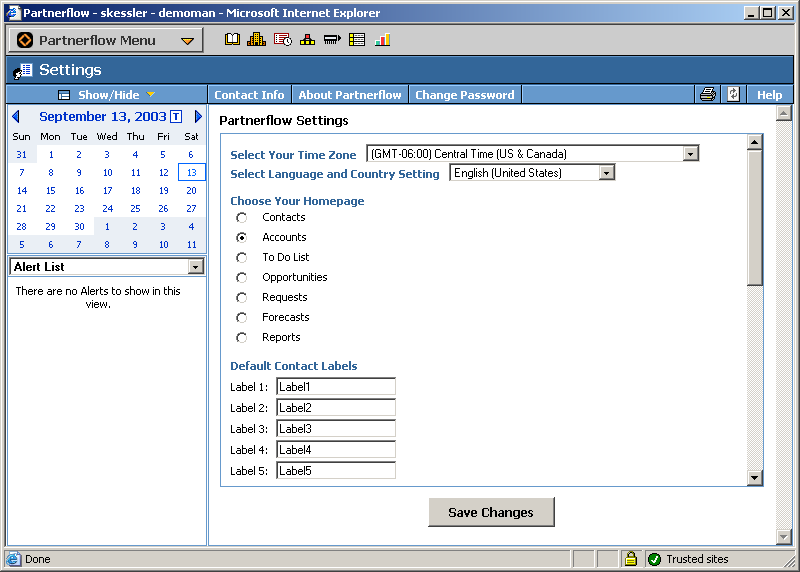Screen dimensions: 800x572
Task: Click outer page scroll up arrow
Action: [784, 113]
